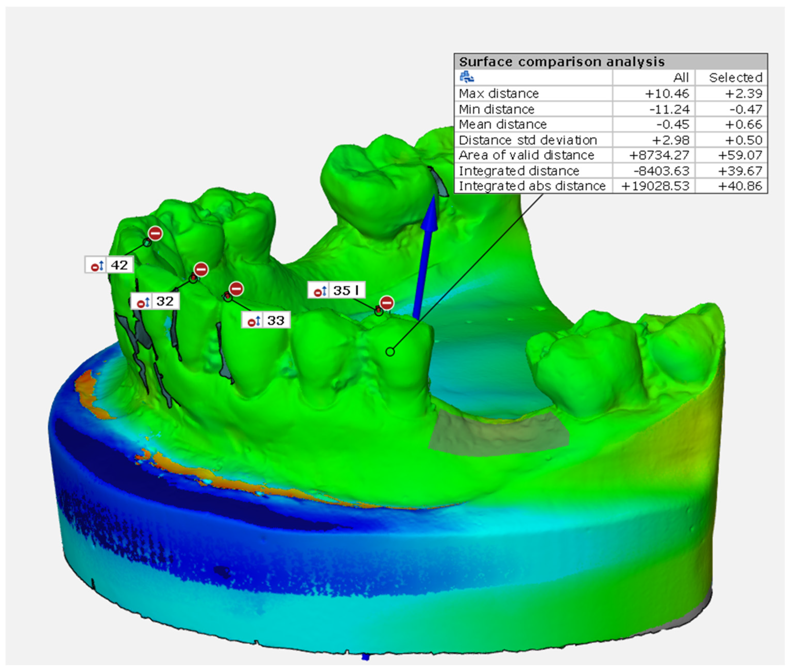Click red minus marker near label 33
Viewport: 789px width, 672px height.
point(237,289)
